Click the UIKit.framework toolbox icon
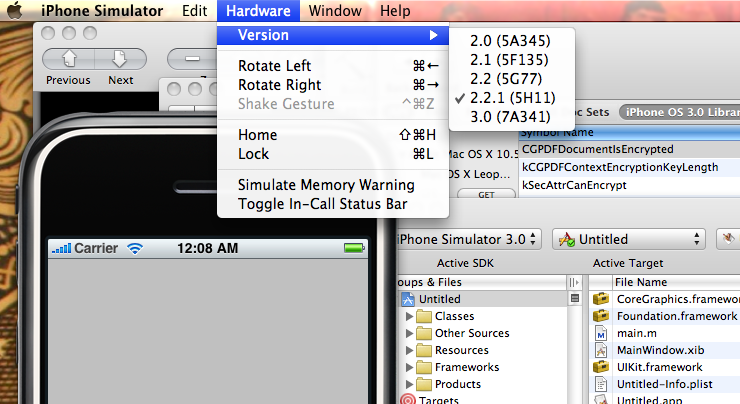740x404 pixels. [x=601, y=367]
